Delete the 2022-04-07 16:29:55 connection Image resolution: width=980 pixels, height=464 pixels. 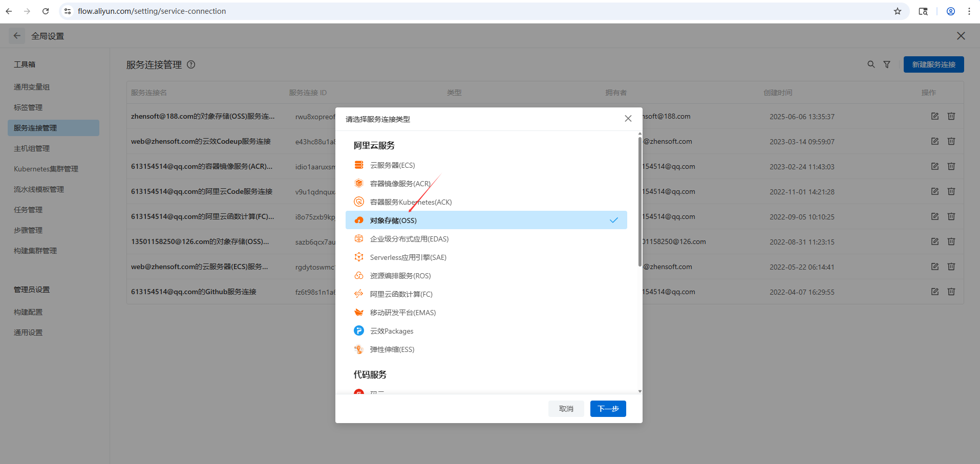tap(951, 292)
